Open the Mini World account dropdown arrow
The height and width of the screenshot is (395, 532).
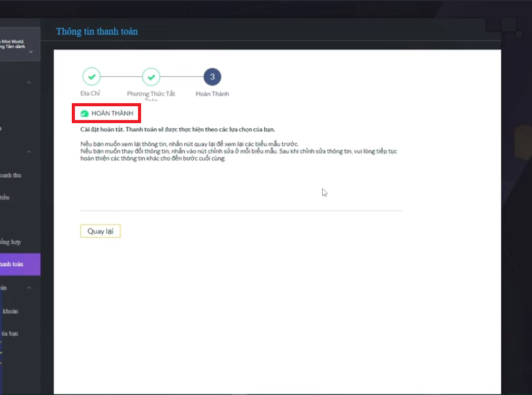(x=31, y=51)
